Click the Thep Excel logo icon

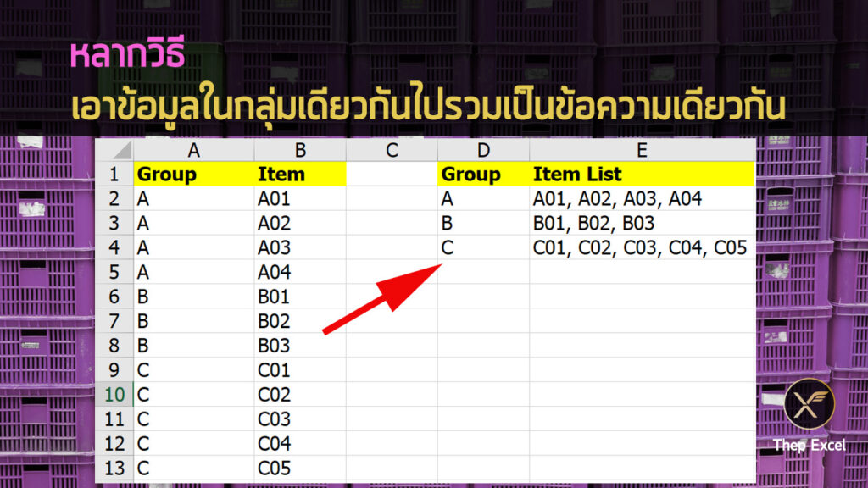coord(809,403)
